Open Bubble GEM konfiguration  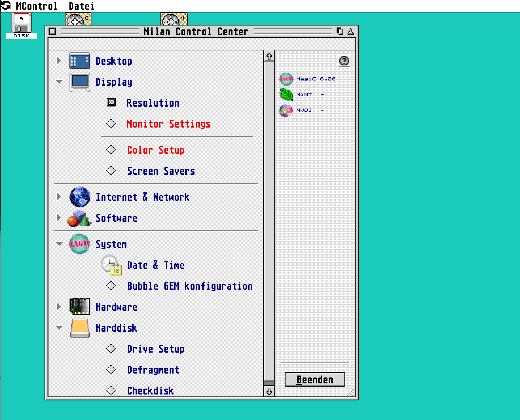[x=190, y=286]
